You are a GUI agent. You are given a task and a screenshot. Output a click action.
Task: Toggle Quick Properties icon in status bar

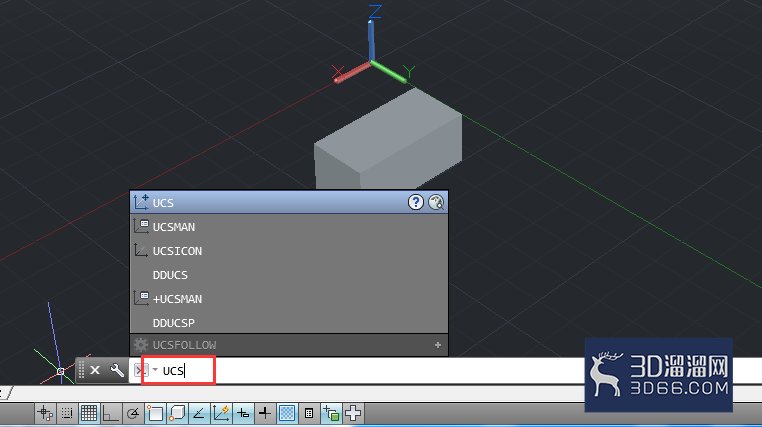[x=309, y=413]
